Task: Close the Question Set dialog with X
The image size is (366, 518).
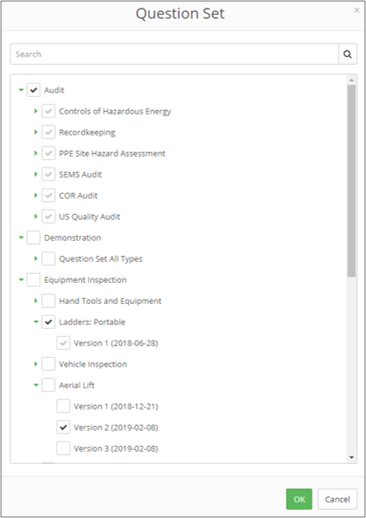Action: (357, 10)
